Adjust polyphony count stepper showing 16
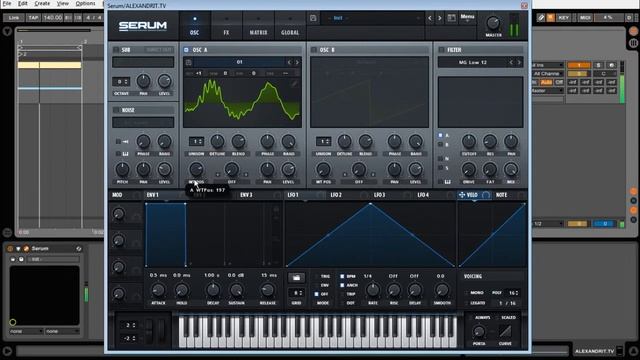 (513, 293)
